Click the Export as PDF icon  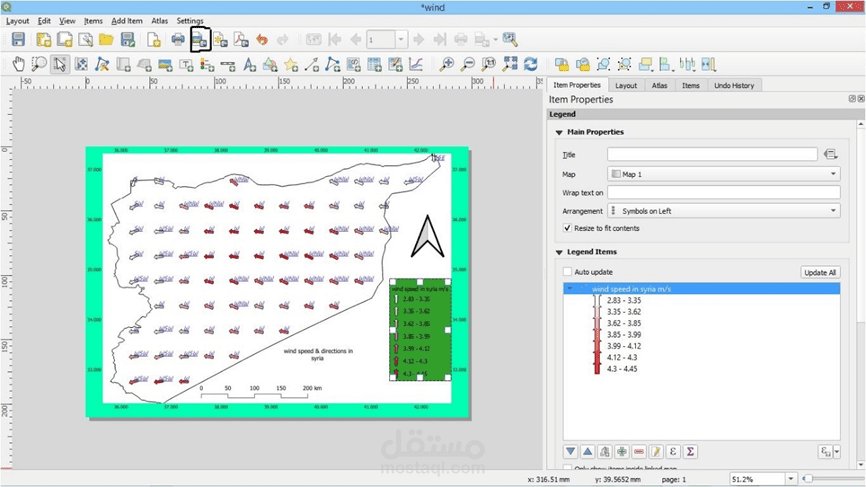241,39
